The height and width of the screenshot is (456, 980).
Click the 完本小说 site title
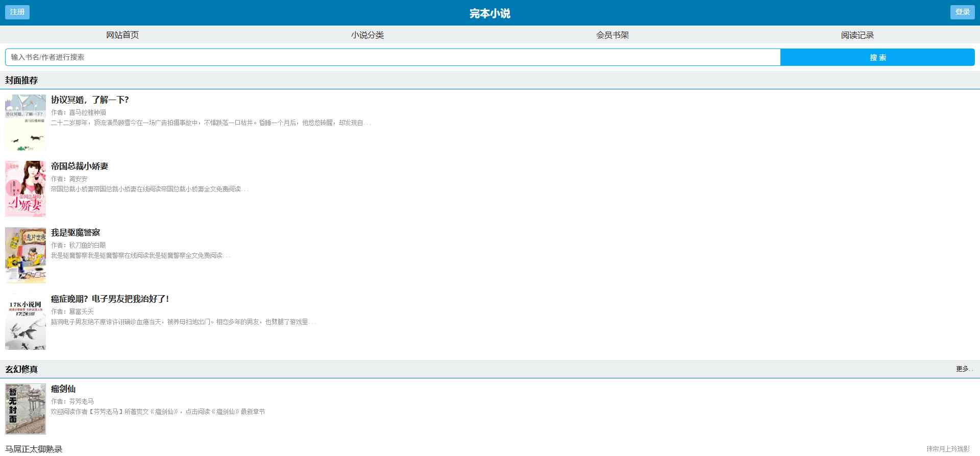[490, 13]
